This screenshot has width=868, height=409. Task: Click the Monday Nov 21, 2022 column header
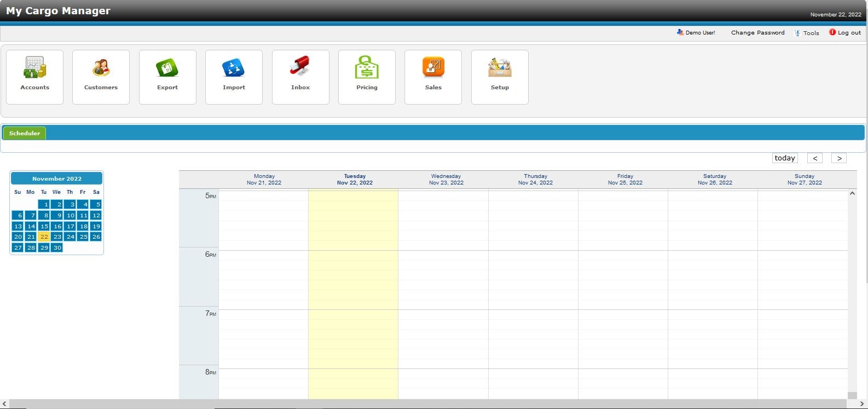(x=264, y=180)
